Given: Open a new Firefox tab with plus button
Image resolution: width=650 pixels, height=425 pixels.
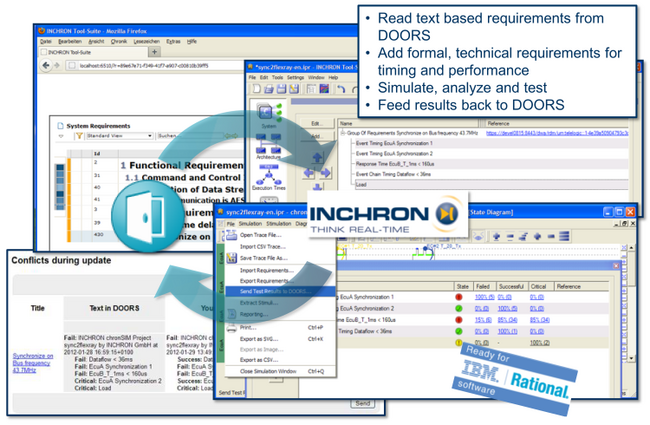Looking at the screenshot, I should [154, 52].
